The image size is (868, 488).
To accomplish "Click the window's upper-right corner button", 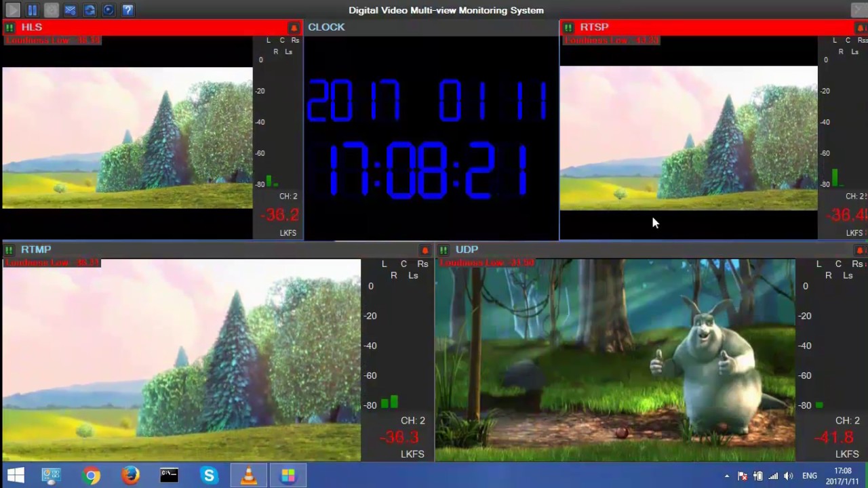I will click(x=859, y=10).
